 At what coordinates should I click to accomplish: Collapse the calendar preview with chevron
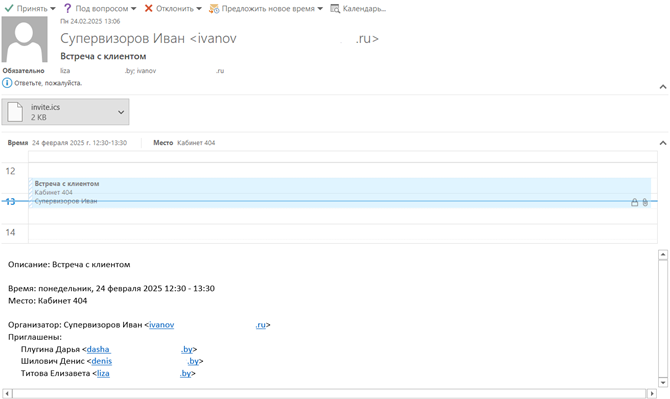coord(663,143)
